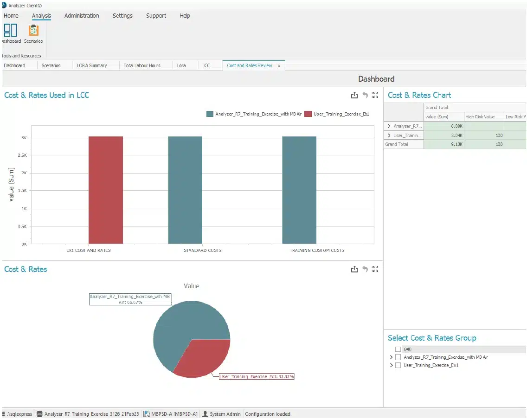Click the value (Sum) column header
The image size is (527, 420).
click(443, 116)
